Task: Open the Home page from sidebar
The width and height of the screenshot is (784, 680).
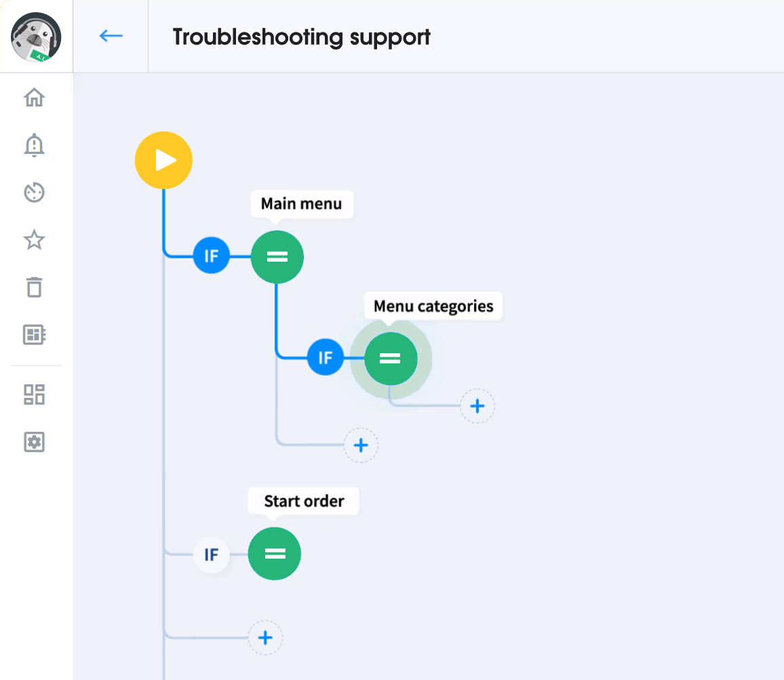Action: click(x=34, y=98)
